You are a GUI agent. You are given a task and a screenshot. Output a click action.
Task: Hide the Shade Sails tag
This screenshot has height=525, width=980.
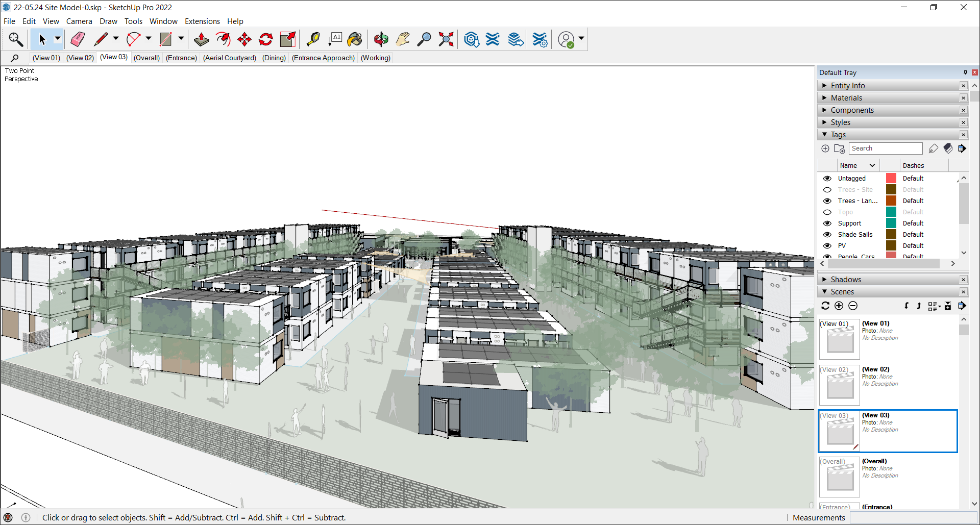click(x=827, y=235)
